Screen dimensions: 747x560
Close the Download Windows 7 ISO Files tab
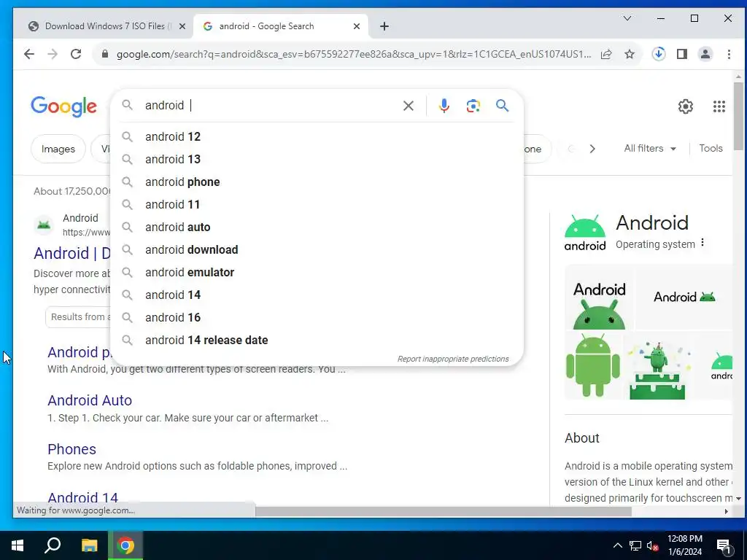(182, 26)
